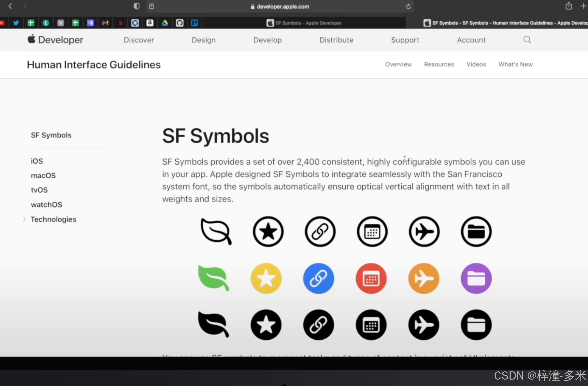Image resolution: width=588 pixels, height=386 pixels.
Task: Switch to the SF Symbols - Apple Developer tab
Action: pyautogui.click(x=304, y=23)
